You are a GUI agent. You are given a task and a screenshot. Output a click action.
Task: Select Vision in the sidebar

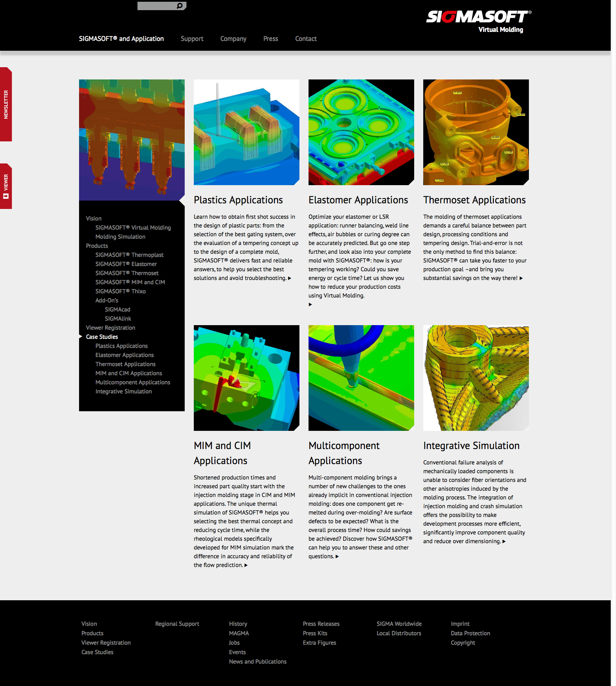point(94,218)
